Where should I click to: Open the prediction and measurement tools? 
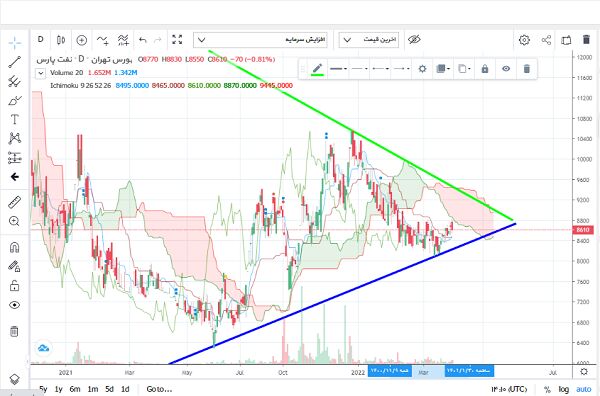pyautogui.click(x=15, y=158)
